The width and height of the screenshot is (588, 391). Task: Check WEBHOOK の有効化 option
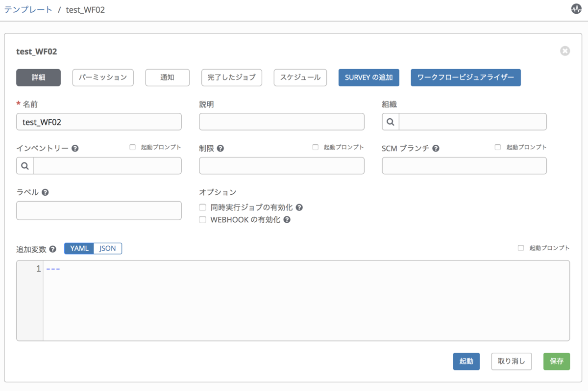[x=202, y=220]
